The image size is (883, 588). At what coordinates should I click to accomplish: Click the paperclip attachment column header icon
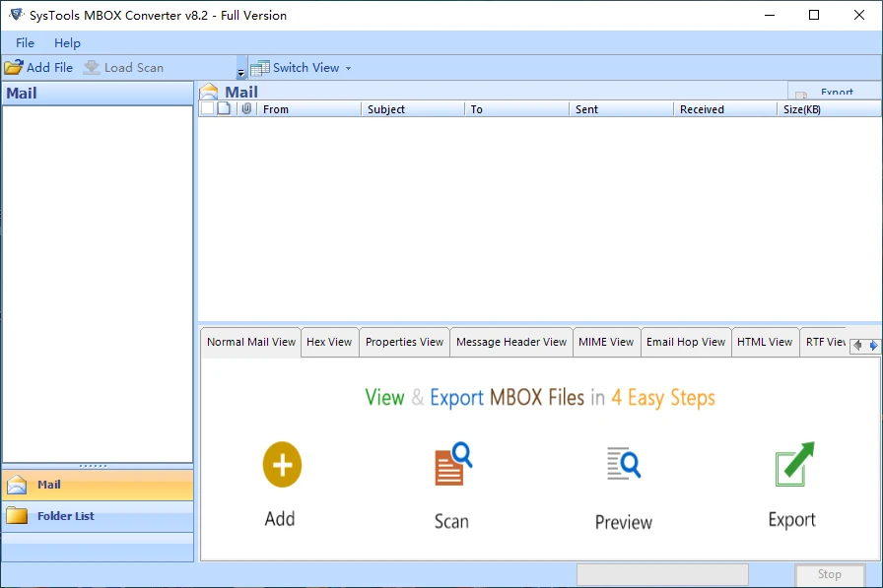[x=246, y=108]
